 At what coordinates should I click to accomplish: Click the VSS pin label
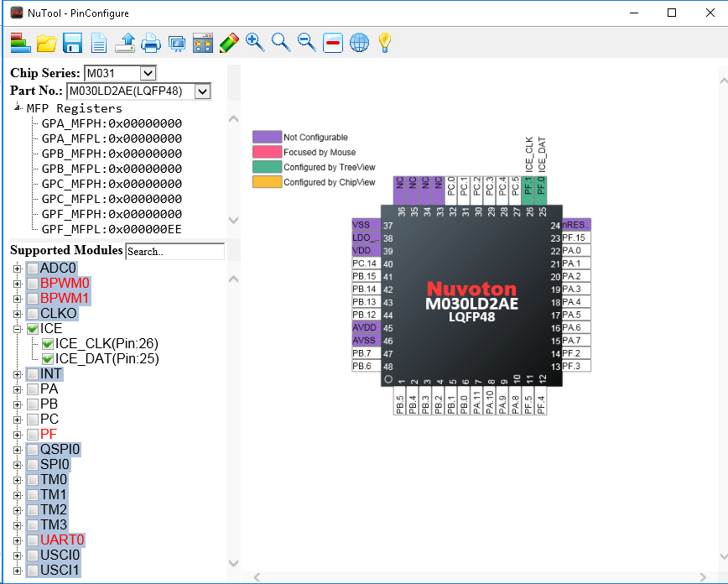367,225
